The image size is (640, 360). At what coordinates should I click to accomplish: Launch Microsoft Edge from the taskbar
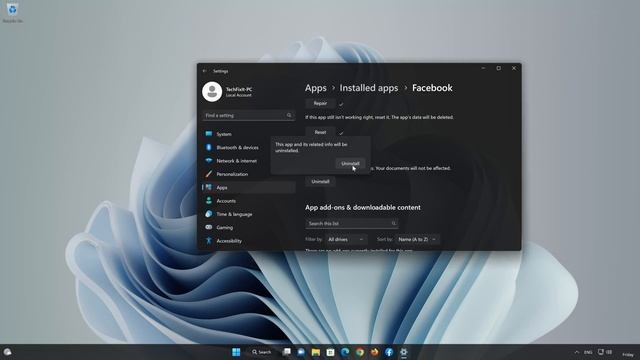click(x=345, y=352)
